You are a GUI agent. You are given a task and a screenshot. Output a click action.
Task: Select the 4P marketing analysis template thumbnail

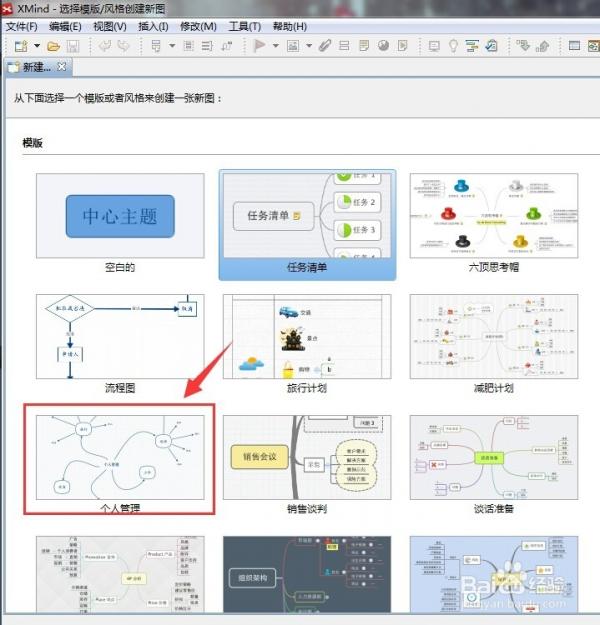point(120,574)
